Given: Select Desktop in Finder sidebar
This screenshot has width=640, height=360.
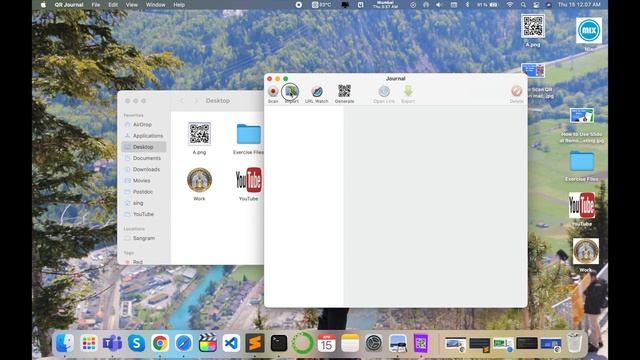Looking at the screenshot, I should click(x=144, y=147).
